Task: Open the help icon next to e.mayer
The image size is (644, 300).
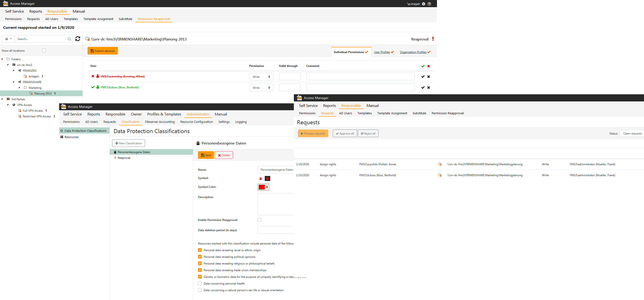Action: (x=430, y=4)
